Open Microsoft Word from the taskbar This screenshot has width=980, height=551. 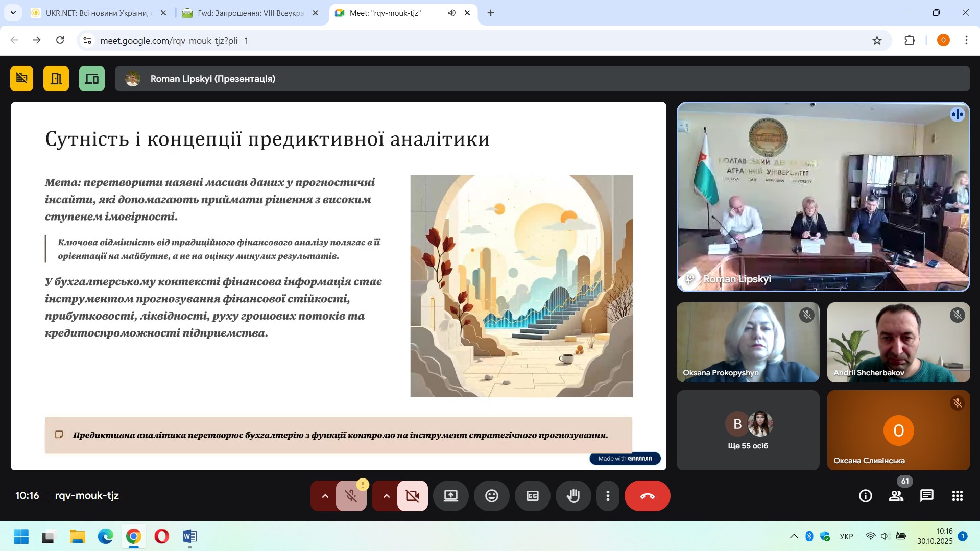(189, 537)
